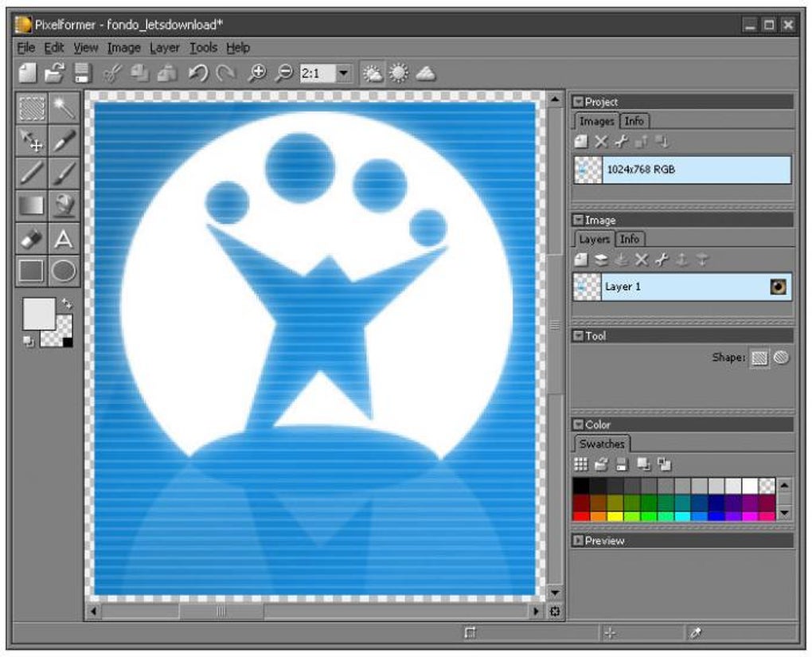Add a new image in the Project panel
The width and height of the screenshot is (812, 657).
(x=581, y=142)
